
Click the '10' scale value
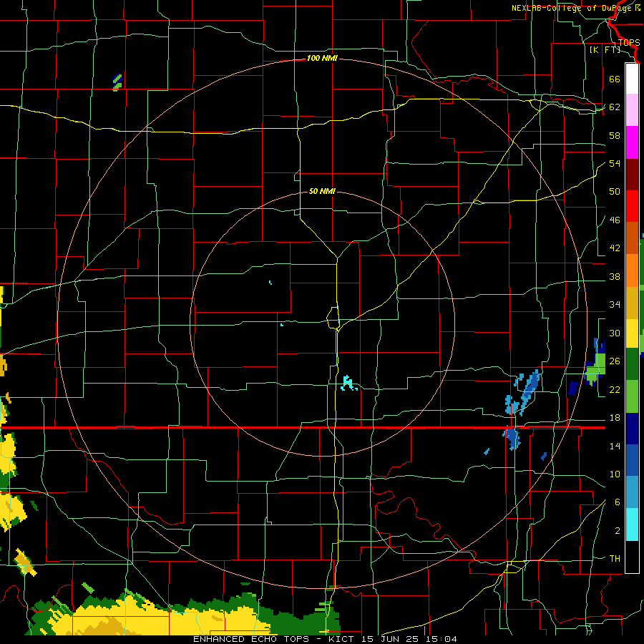(x=615, y=474)
